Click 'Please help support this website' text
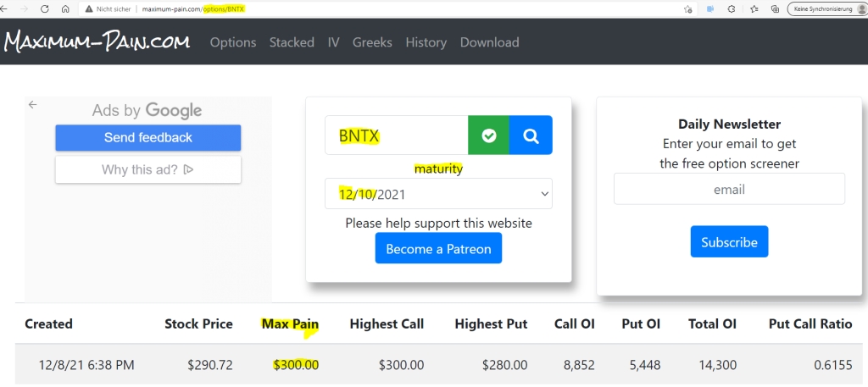 tap(438, 223)
